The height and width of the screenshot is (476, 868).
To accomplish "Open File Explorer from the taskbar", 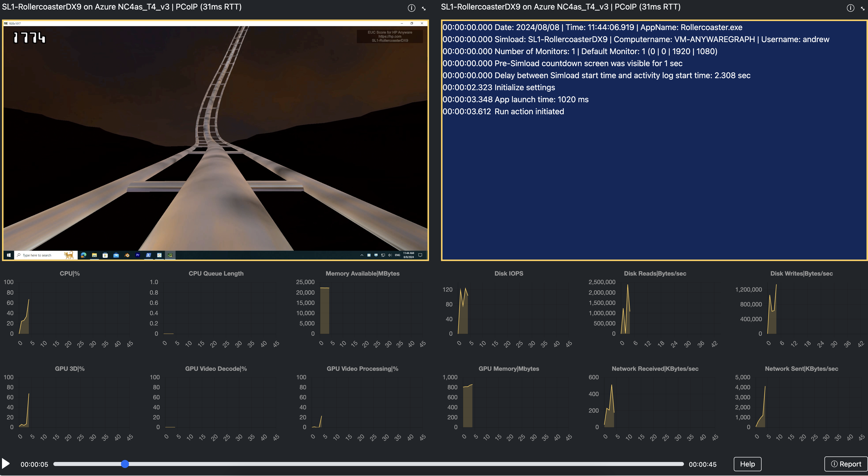I will (x=94, y=255).
